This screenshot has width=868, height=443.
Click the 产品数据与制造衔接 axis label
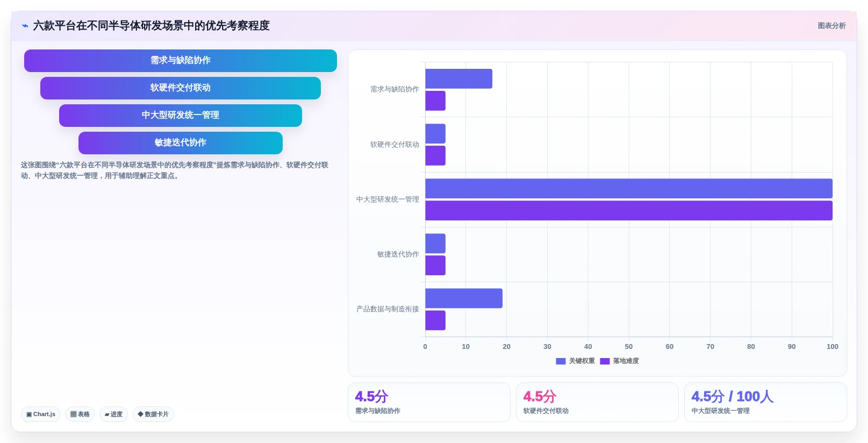pos(388,309)
